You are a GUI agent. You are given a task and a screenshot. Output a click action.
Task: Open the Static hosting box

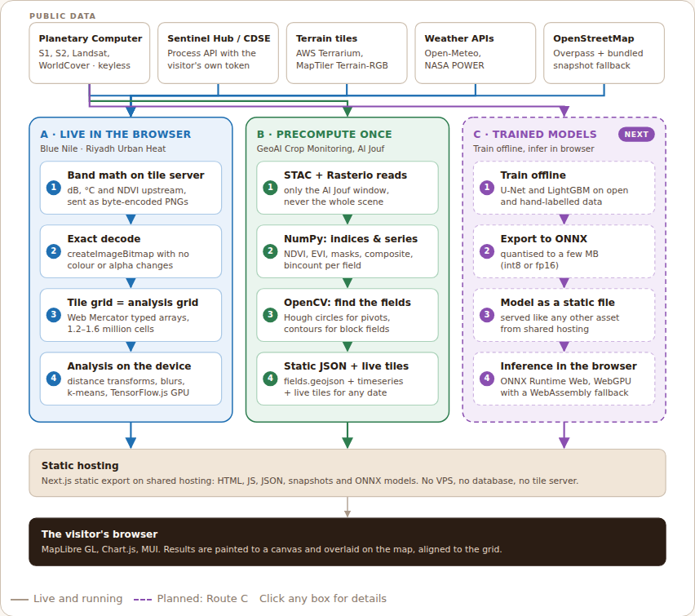[x=347, y=472]
